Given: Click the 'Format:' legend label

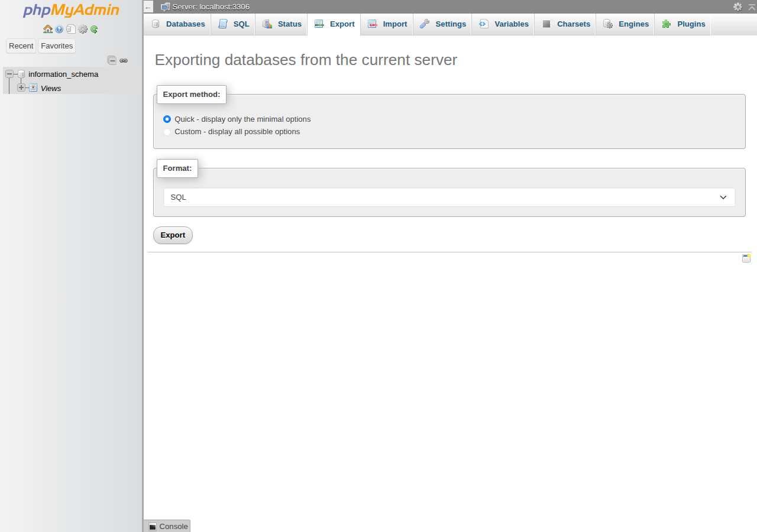Looking at the screenshot, I should tap(177, 168).
